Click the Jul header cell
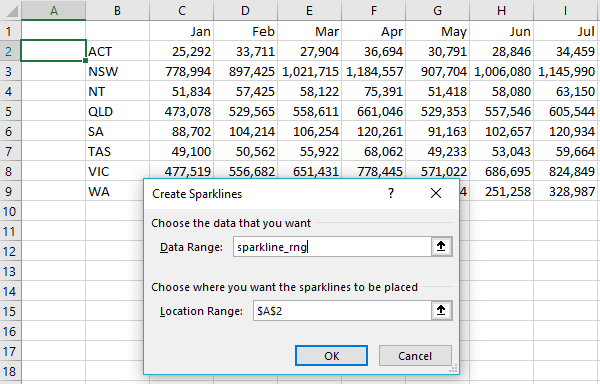 point(567,31)
